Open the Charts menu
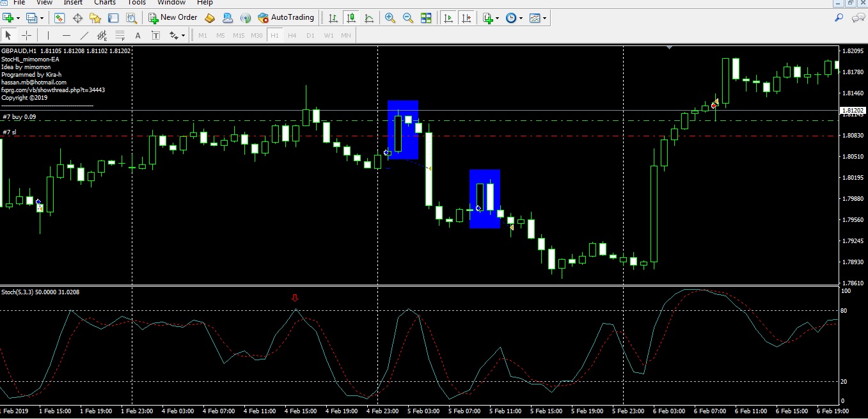The width and height of the screenshot is (868, 419). pos(105,3)
